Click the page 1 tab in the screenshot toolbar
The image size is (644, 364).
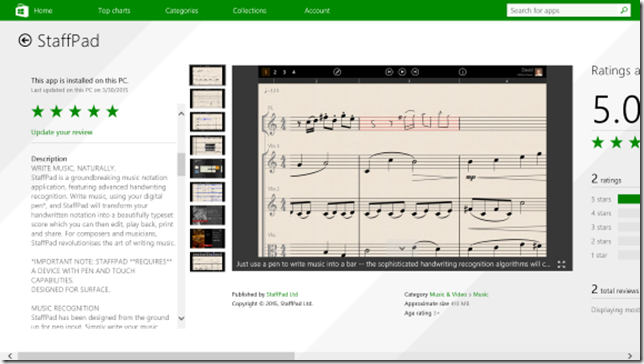[x=266, y=72]
